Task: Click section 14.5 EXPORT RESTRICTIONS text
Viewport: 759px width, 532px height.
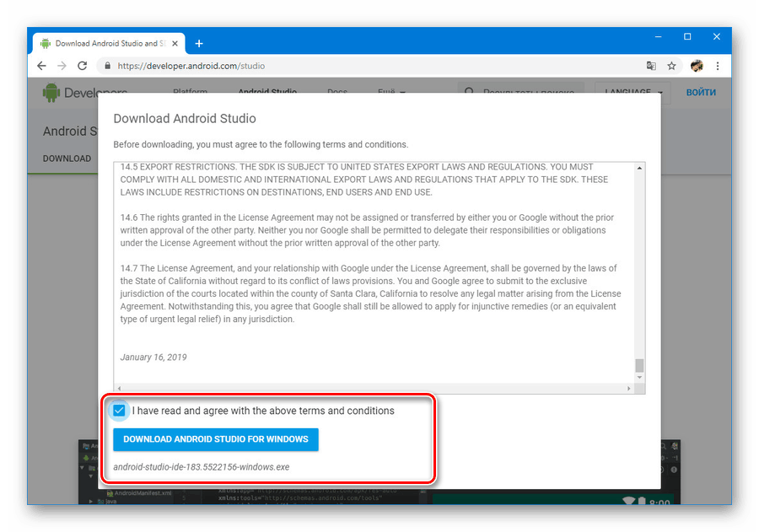Action: click(364, 180)
